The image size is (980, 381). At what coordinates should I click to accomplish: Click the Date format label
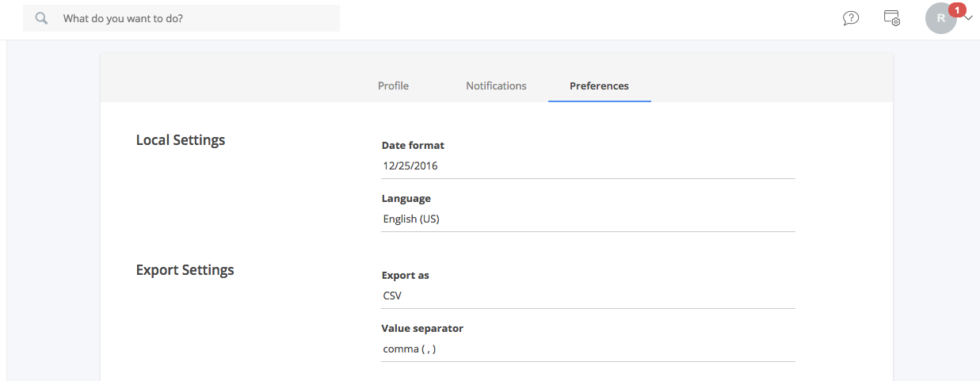pos(413,146)
